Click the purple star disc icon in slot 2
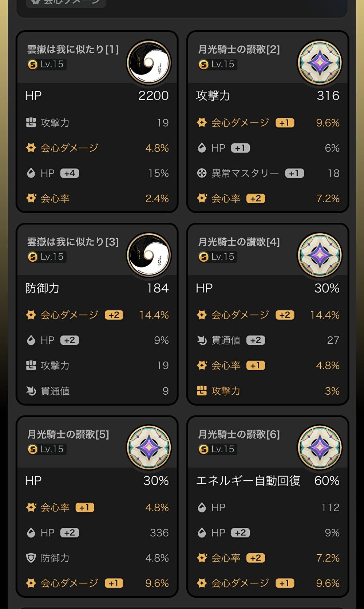364x609 pixels. click(320, 63)
